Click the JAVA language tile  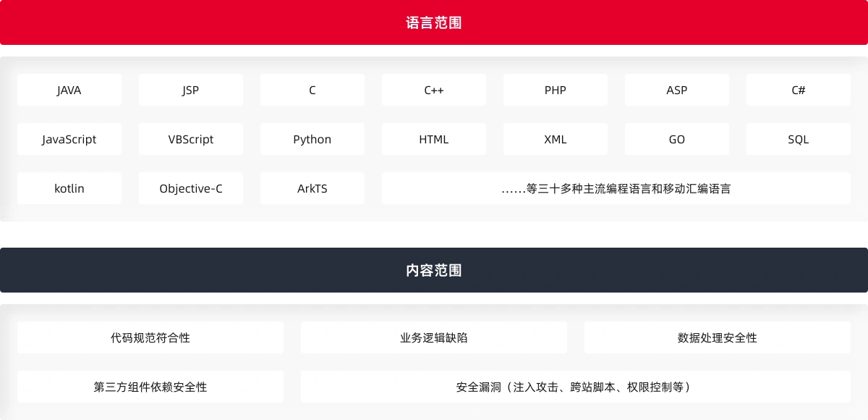(x=69, y=91)
